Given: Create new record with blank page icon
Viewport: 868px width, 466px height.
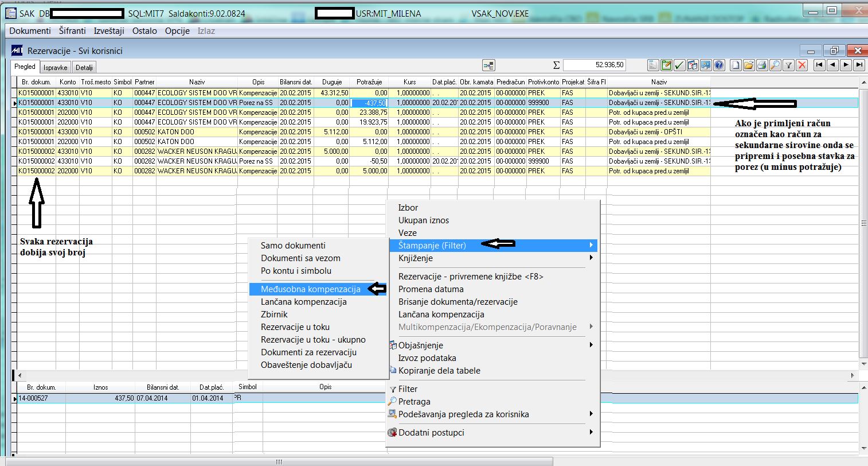Looking at the screenshot, I should tap(736, 65).
